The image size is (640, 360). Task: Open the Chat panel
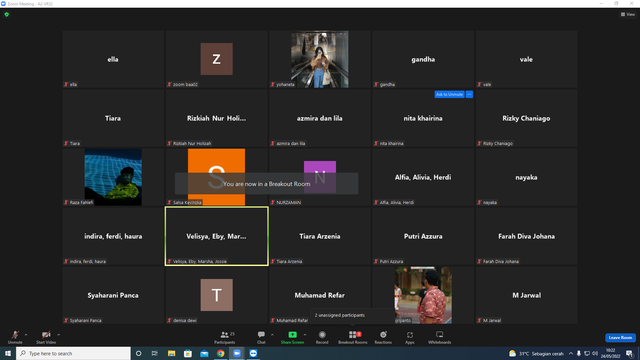(261, 337)
